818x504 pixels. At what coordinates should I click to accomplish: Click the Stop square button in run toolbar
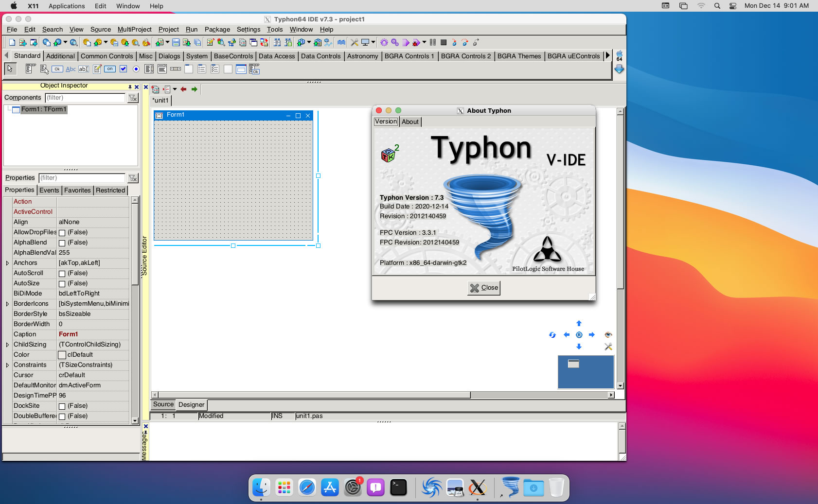click(444, 42)
